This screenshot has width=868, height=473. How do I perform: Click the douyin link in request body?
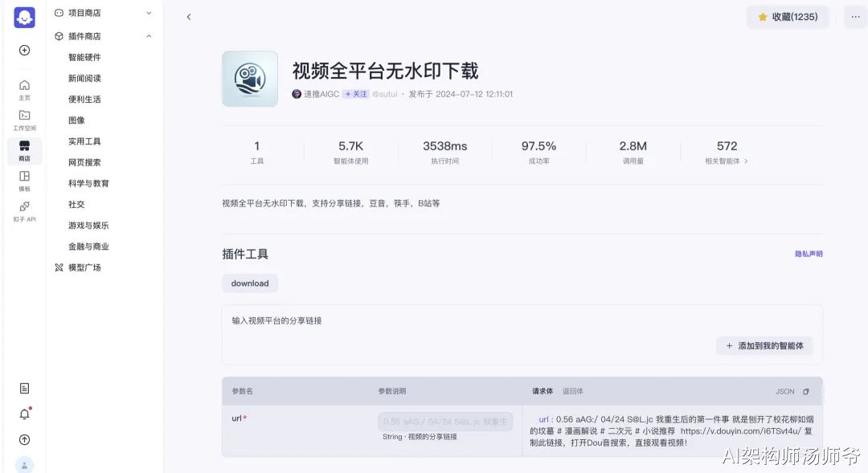pos(741,431)
